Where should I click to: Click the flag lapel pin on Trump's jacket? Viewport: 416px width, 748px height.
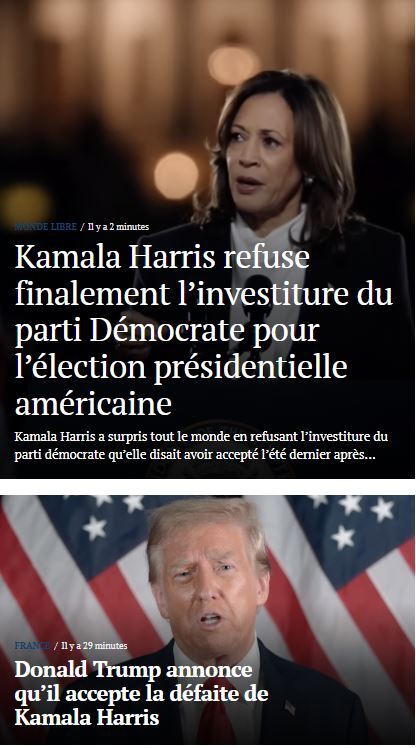pos(290,708)
